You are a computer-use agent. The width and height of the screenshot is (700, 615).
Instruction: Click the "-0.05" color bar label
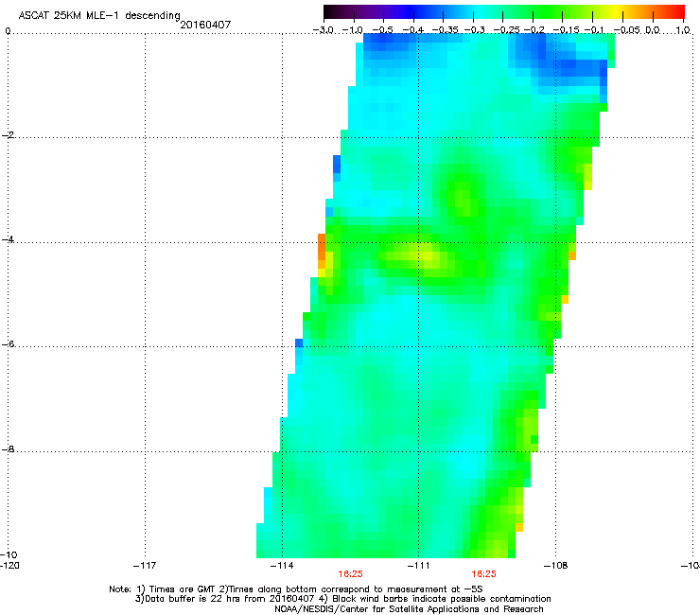click(x=627, y=30)
